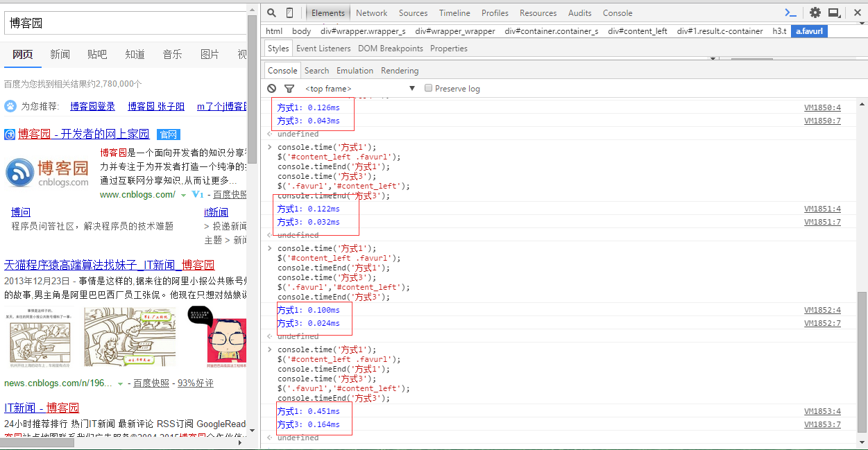Close DevTools with the X icon
The width and height of the screenshot is (868, 450).
tap(853, 13)
